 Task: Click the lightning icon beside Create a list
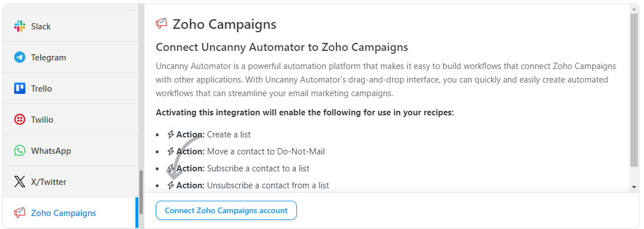coord(171,135)
